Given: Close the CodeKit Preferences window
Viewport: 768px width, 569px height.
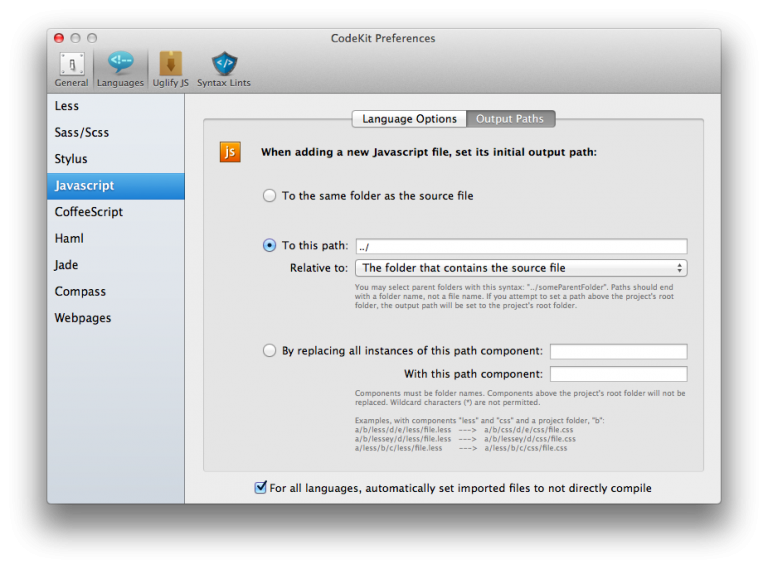Looking at the screenshot, I should [x=59, y=38].
